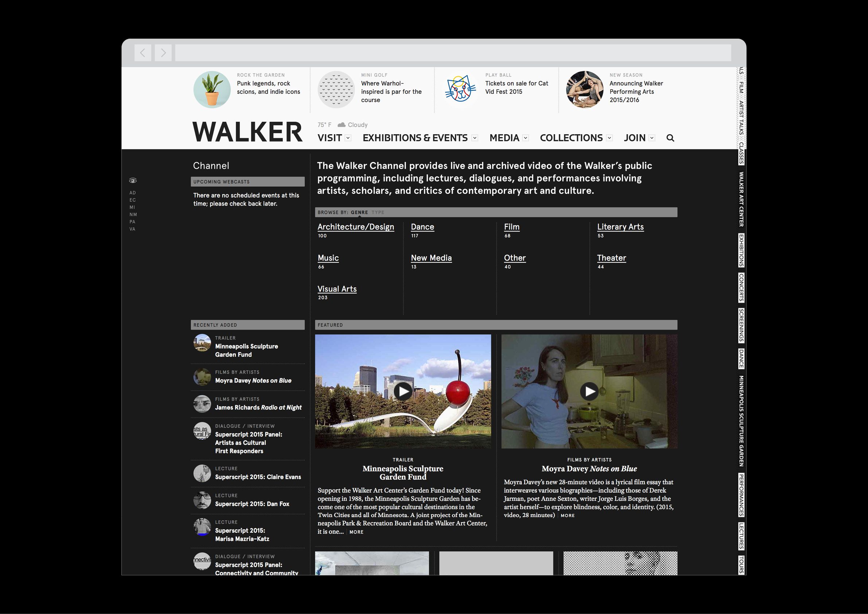Click the browser forward arrow button
The height and width of the screenshot is (614, 868).
point(163,53)
